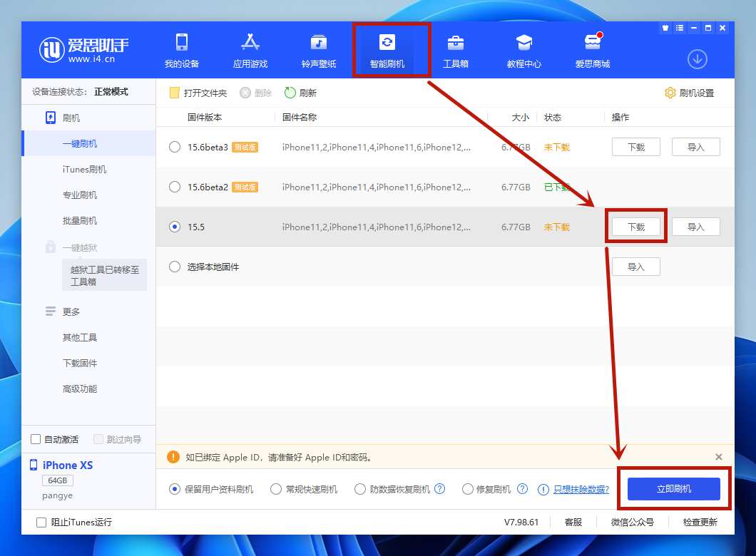
Task: Click 检查更新 in the status bar
Action: coord(700,522)
